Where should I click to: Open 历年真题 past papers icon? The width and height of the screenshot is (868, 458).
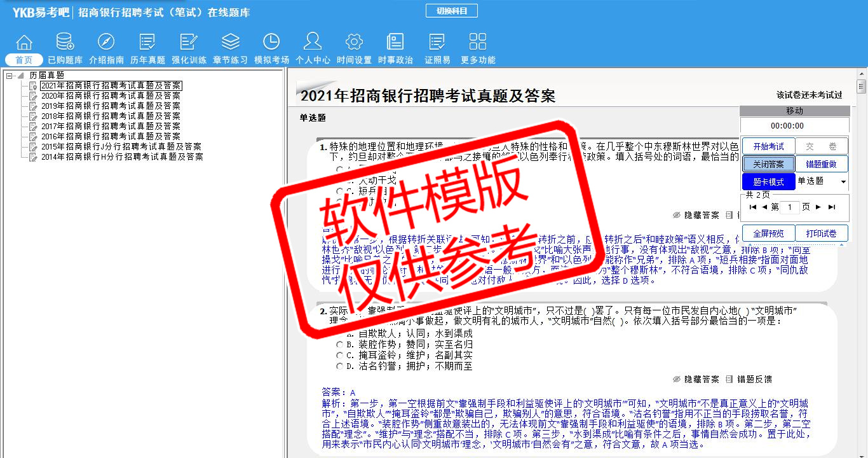[147, 43]
